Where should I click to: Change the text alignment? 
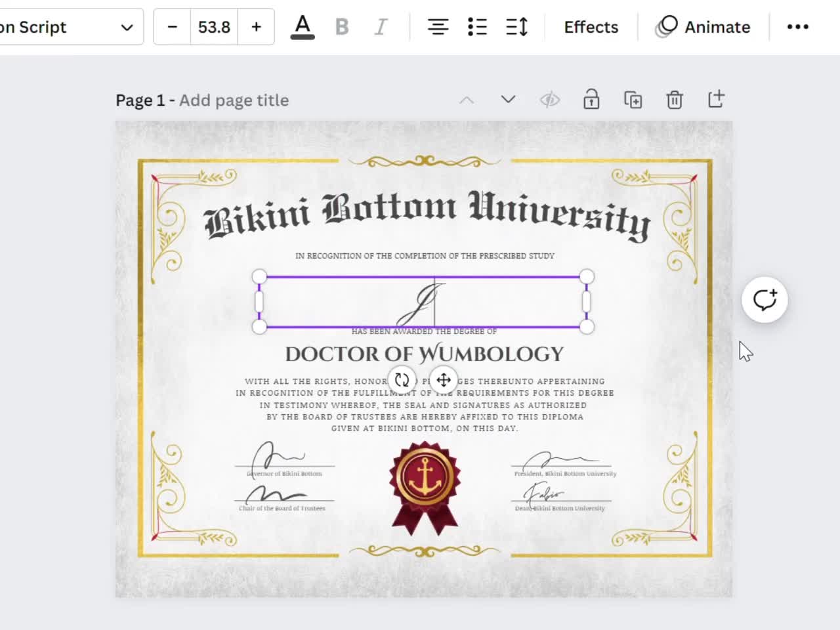[x=438, y=26]
